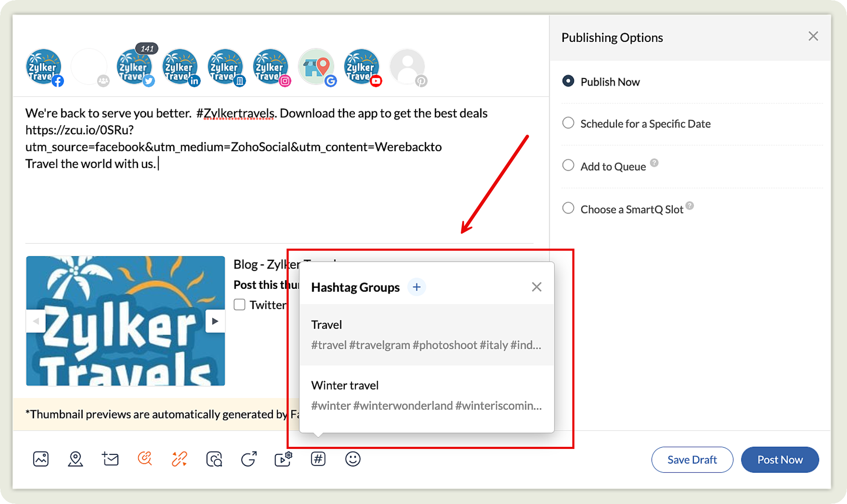Click the orange link tracking icon
This screenshot has width=847, height=504.
145,459
